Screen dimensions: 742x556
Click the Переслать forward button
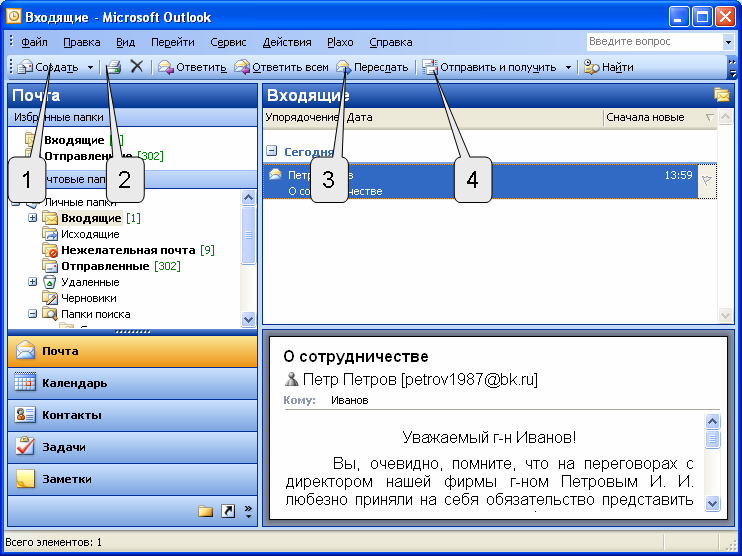[372, 67]
